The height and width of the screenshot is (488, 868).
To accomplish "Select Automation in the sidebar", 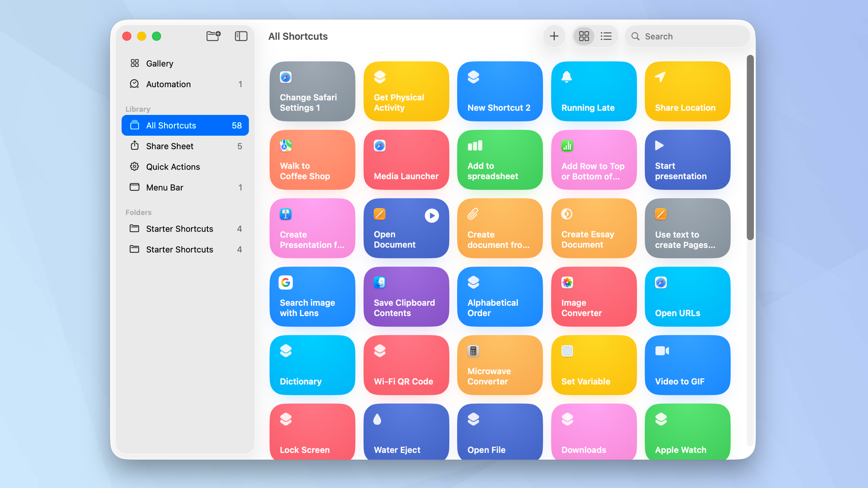I will (168, 84).
